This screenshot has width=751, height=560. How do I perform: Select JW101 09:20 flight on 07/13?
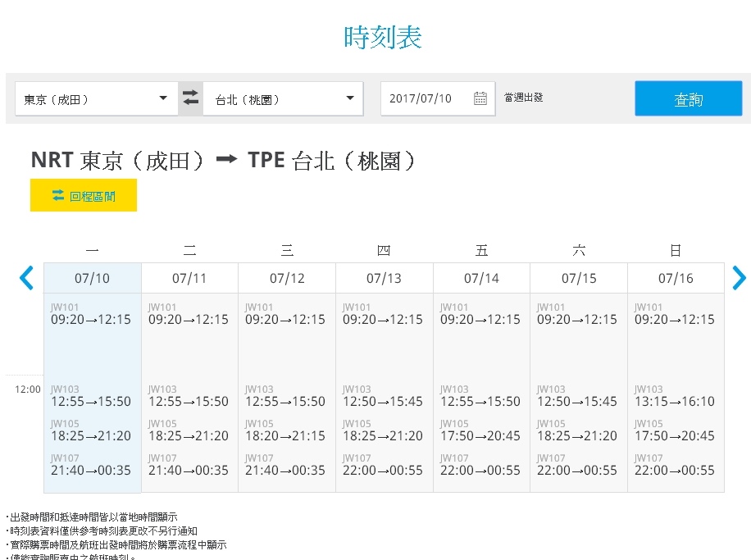[x=383, y=314]
